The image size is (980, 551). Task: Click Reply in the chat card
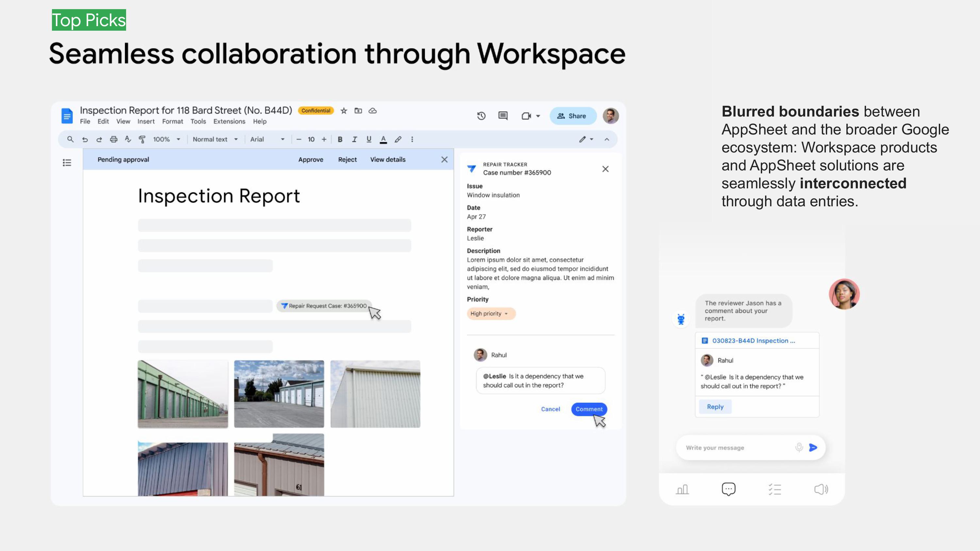click(x=715, y=407)
